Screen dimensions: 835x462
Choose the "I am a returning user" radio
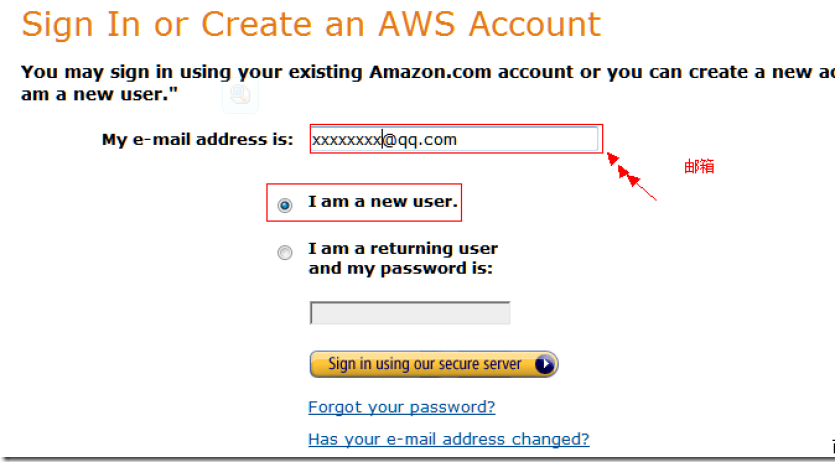click(x=285, y=253)
